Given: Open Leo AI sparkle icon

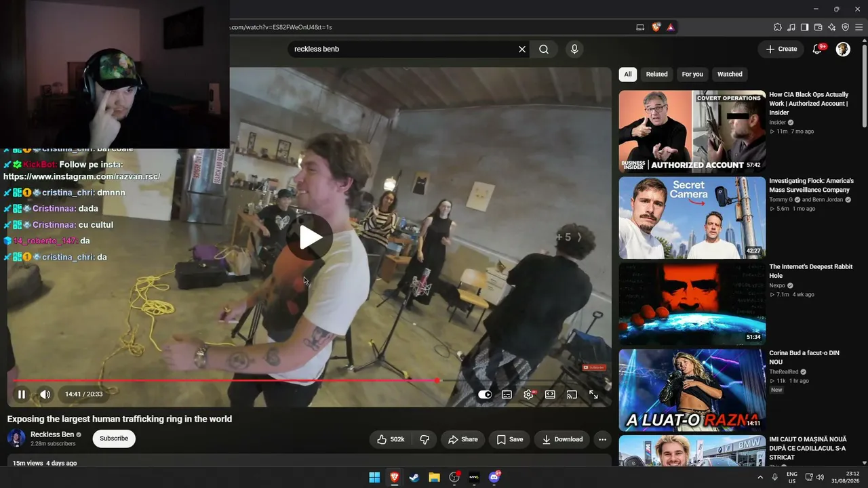Looking at the screenshot, I should 832,27.
